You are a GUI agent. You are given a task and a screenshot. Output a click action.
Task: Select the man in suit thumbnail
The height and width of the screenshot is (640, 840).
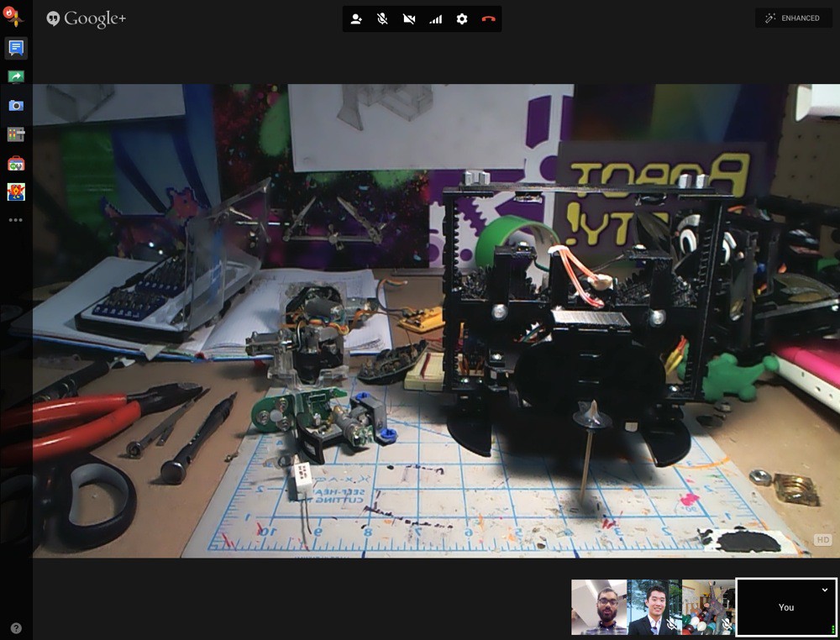click(654, 606)
